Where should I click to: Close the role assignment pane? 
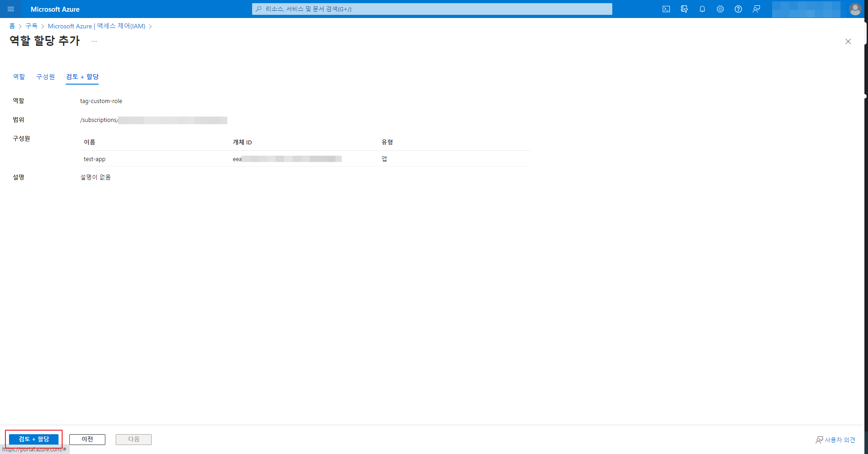(848, 41)
